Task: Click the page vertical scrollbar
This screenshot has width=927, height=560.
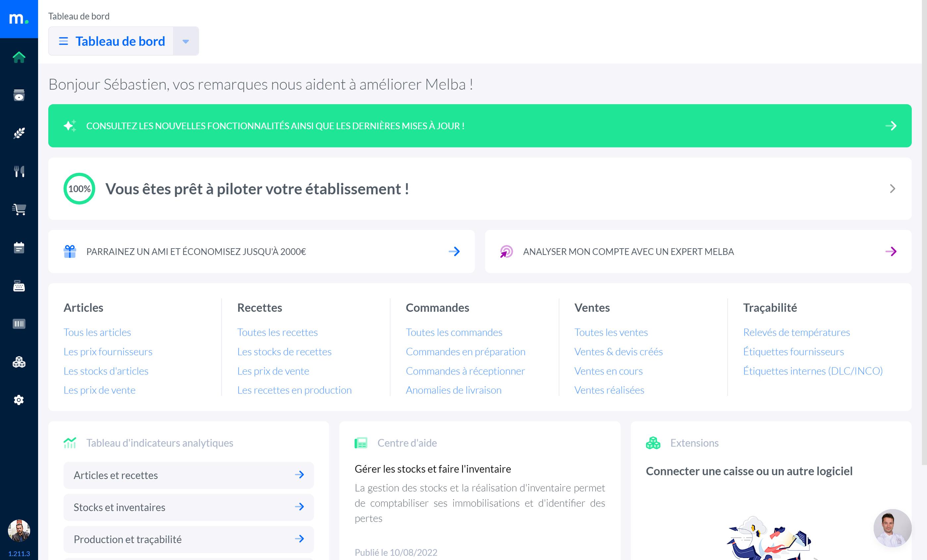Action: pos(924,232)
